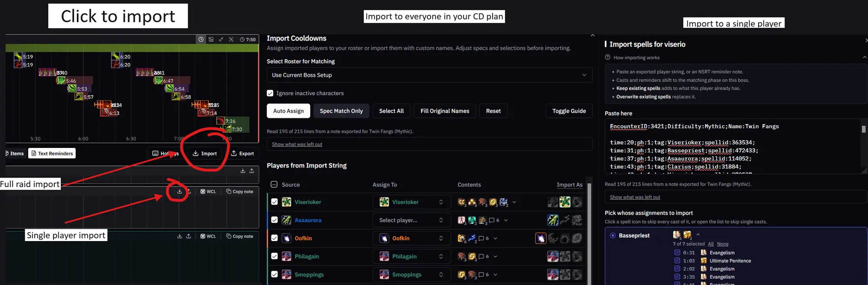
Task: Click the Toggle Guide button
Action: coord(569,111)
